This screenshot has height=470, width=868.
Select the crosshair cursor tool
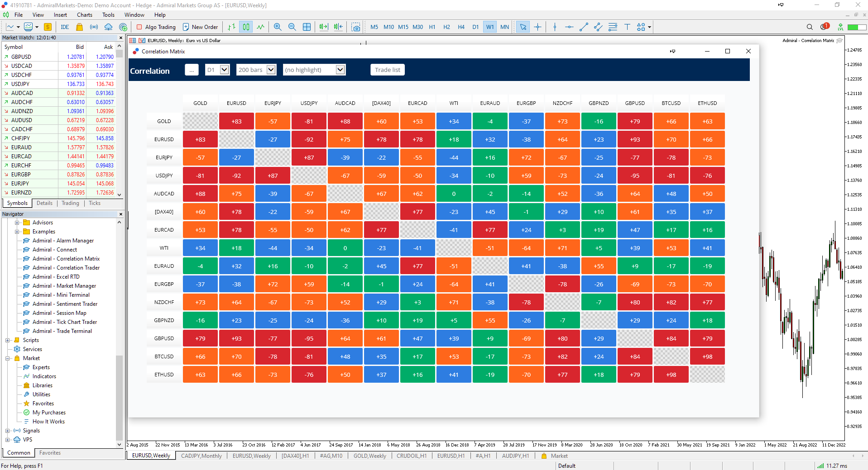coord(537,27)
